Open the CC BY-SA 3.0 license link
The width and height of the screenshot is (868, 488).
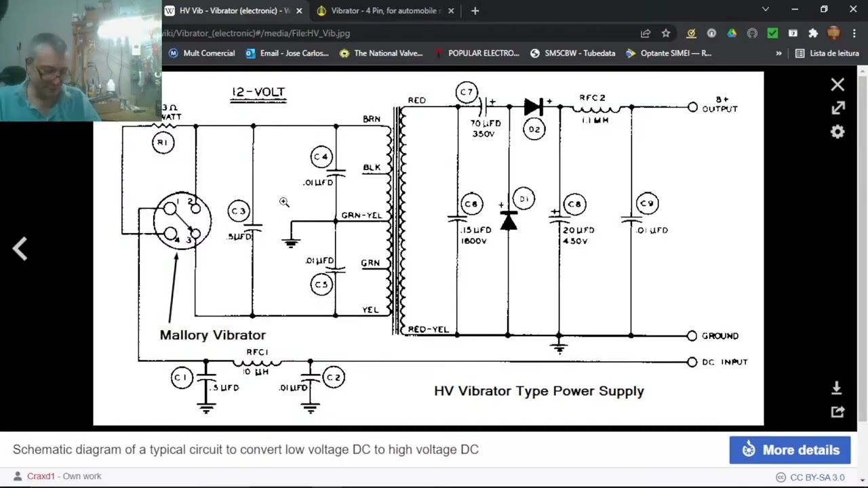point(817,477)
